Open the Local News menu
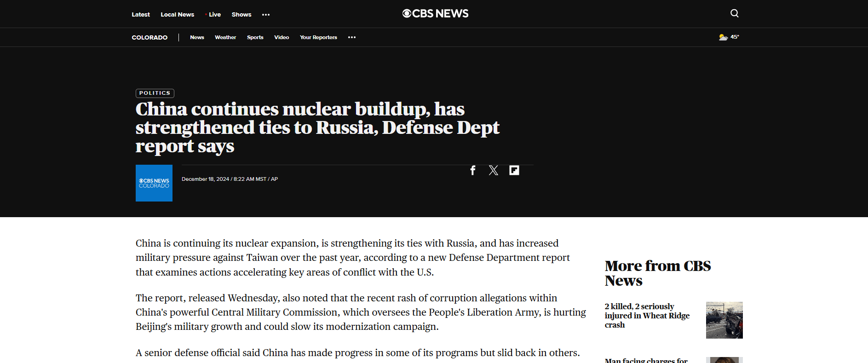 click(177, 15)
